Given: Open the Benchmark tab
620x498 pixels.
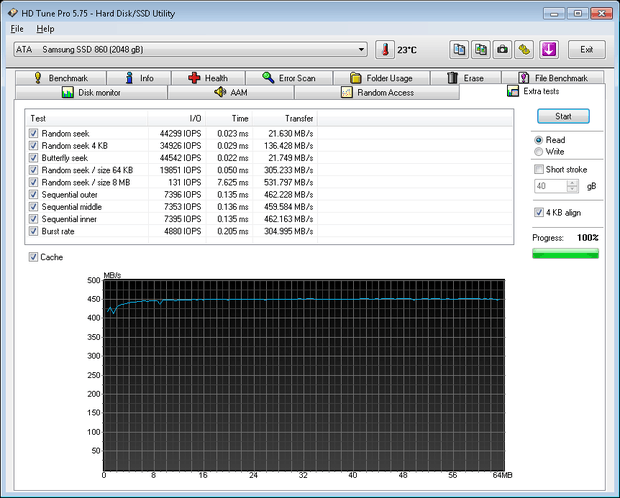Looking at the screenshot, I should [61, 78].
